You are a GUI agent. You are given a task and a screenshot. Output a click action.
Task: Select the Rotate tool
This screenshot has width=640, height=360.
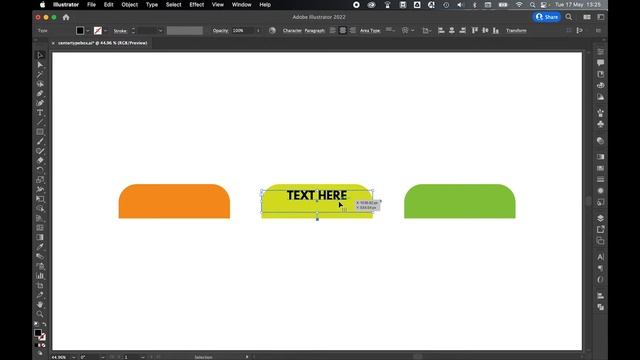[40, 170]
